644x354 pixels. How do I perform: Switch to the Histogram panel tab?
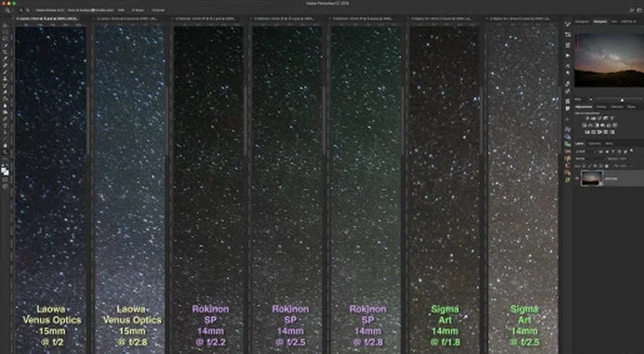[x=581, y=21]
